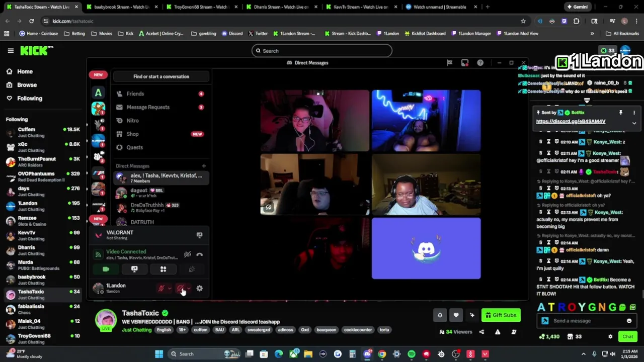Create new direct message plus
The image size is (644, 362).
[x=204, y=166]
